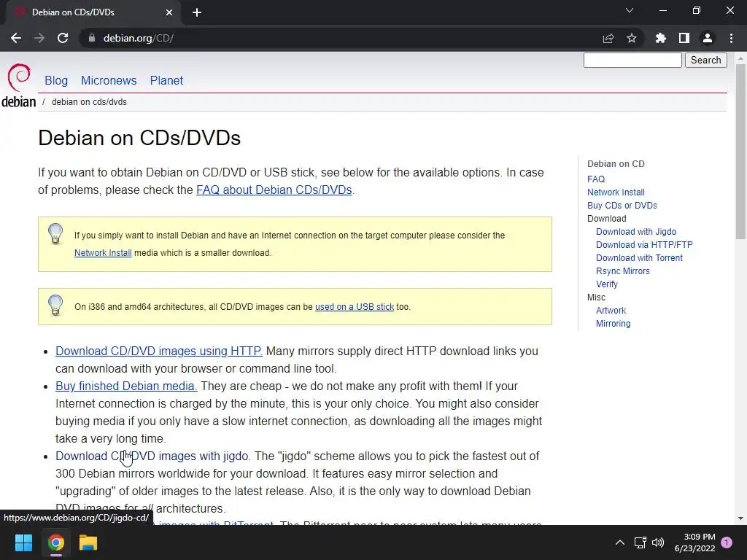Open the 'used on a USB stick' link
The height and width of the screenshot is (560, 747).
click(355, 307)
